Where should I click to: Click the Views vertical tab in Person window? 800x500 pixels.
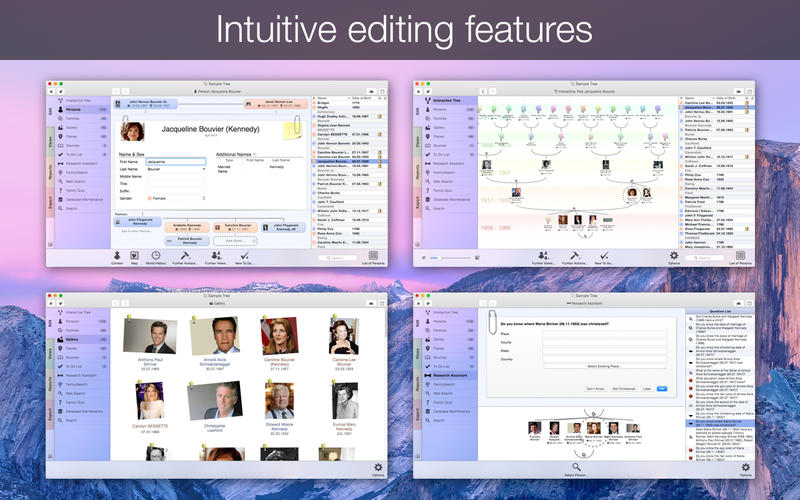(x=50, y=141)
